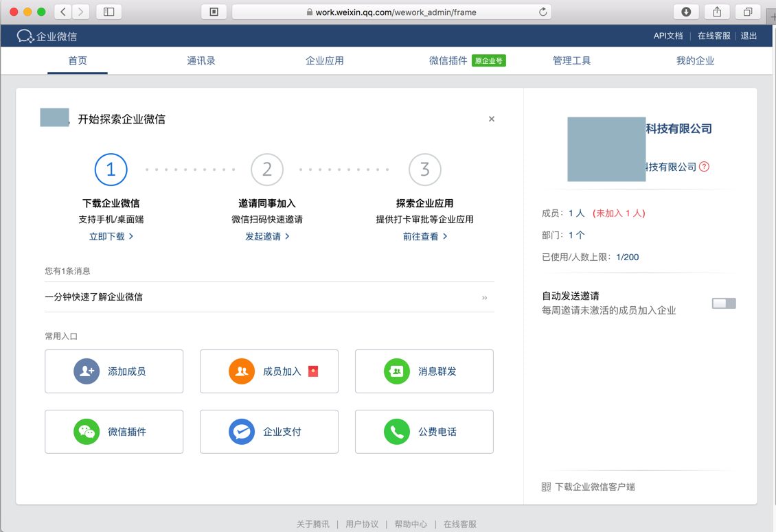This screenshot has width=776, height=532.
Task: Click Safari back navigation arrow
Action: click(63, 12)
